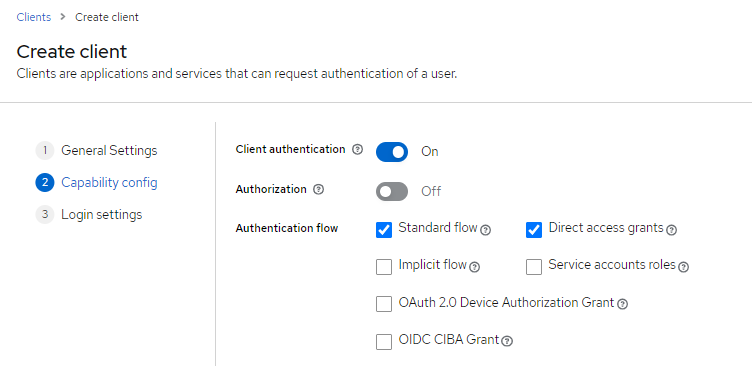The width and height of the screenshot is (752, 366).
Task: Open Clients breadcrumb link
Action: click(x=34, y=17)
